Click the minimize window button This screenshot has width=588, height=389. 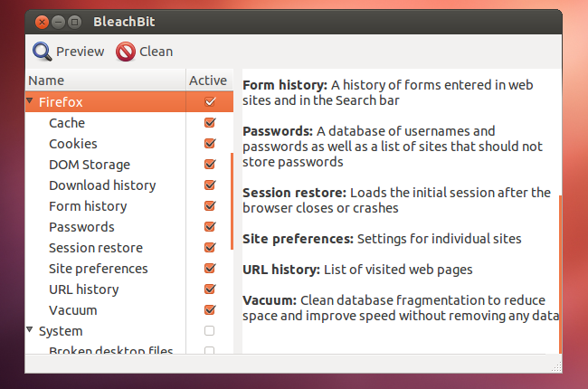(58, 23)
